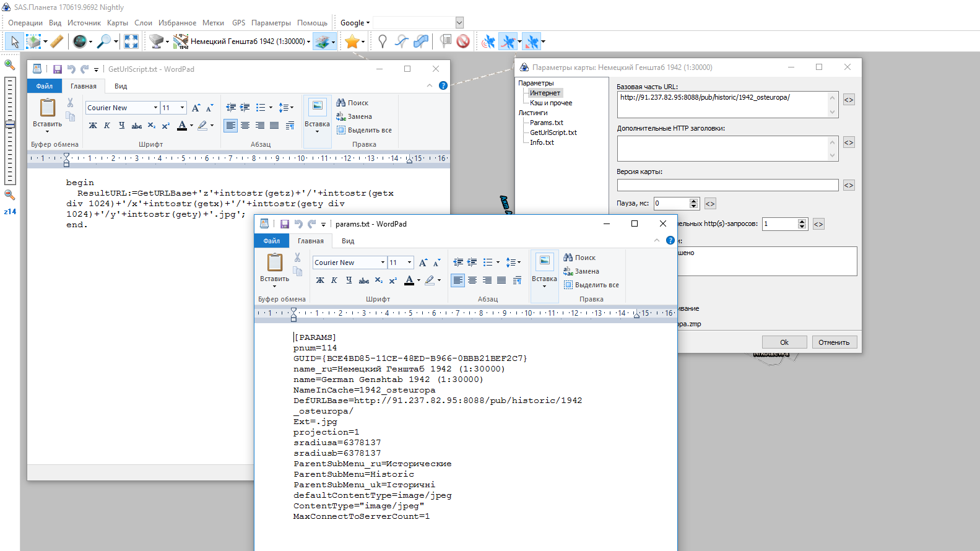Open the Courier New font dropdown in params.txt

(383, 262)
